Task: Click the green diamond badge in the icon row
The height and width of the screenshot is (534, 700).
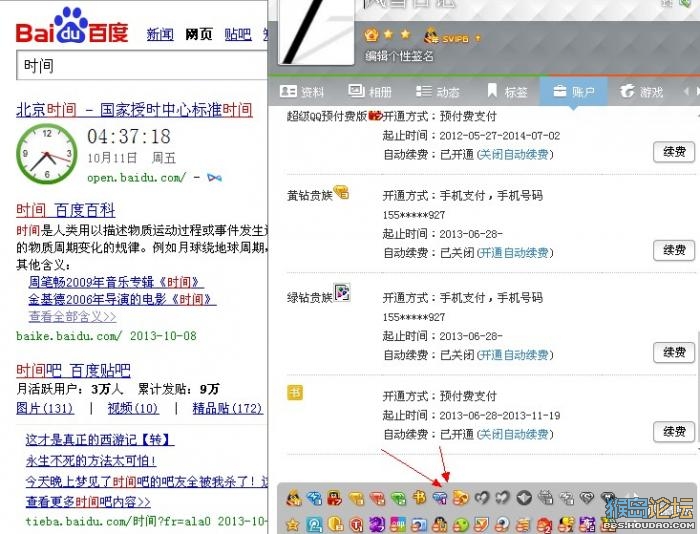Action: 398,498
